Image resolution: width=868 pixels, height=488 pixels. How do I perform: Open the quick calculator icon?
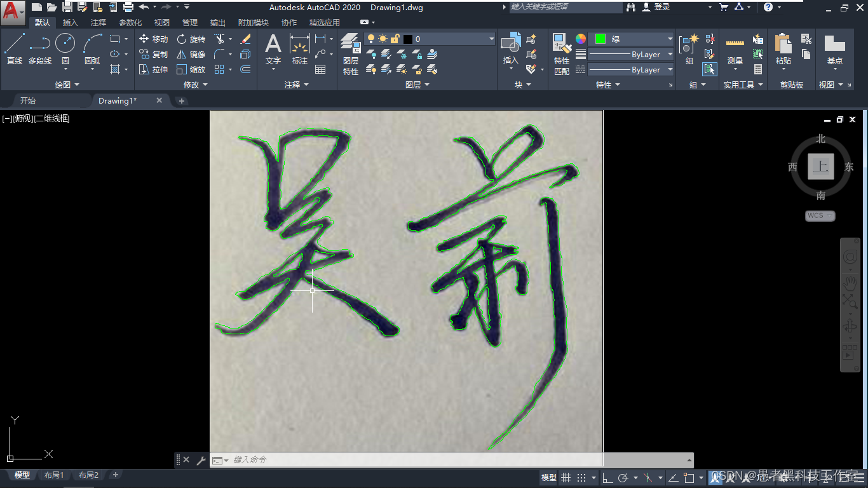tap(758, 69)
